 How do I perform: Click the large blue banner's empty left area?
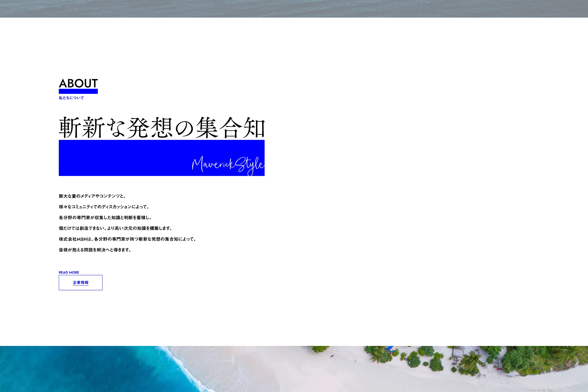pyautogui.click(x=112, y=158)
